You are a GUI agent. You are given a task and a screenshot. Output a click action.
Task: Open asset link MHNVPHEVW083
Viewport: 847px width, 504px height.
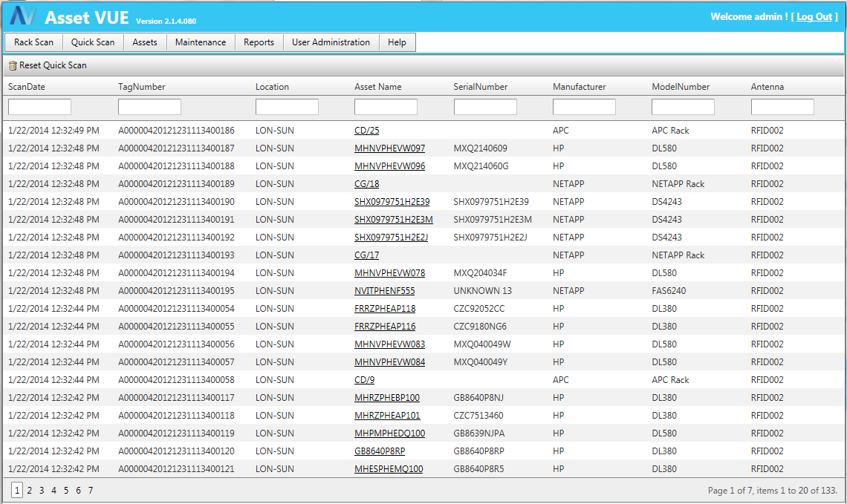tap(389, 344)
